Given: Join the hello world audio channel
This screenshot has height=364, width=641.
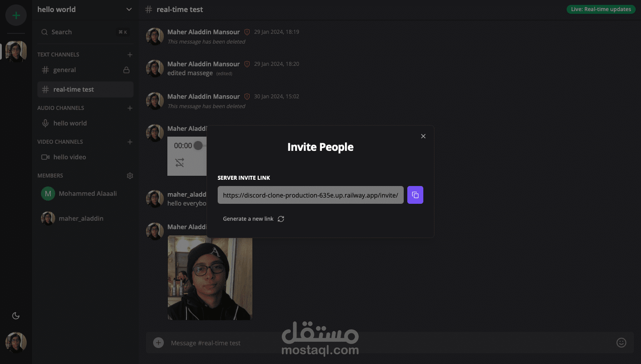Looking at the screenshot, I should point(85,123).
